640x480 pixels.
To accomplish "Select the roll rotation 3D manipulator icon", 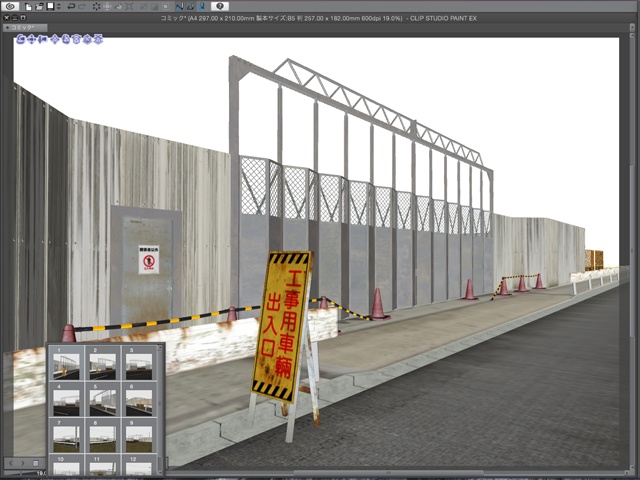I will tap(77, 40).
